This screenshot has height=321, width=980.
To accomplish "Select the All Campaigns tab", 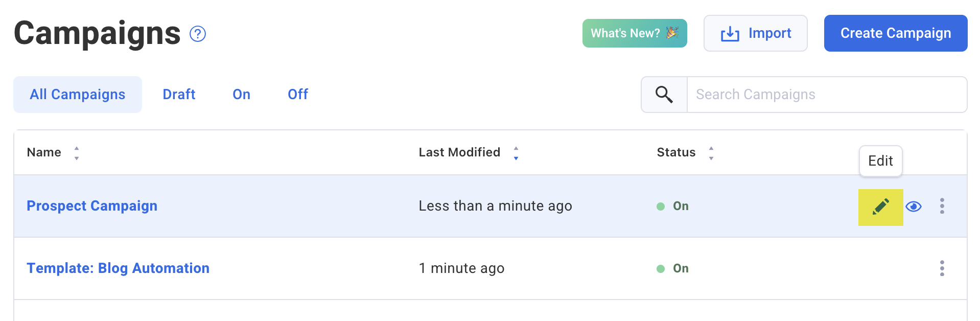I will point(78,95).
